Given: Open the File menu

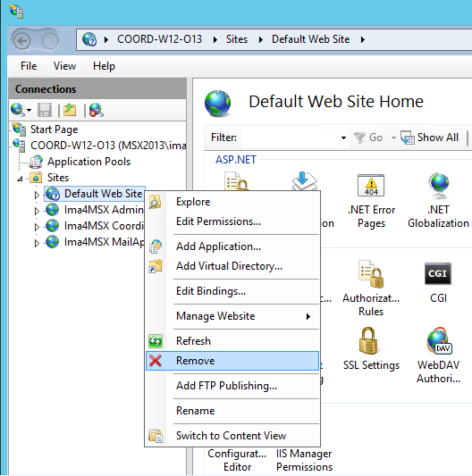Looking at the screenshot, I should coord(29,66).
